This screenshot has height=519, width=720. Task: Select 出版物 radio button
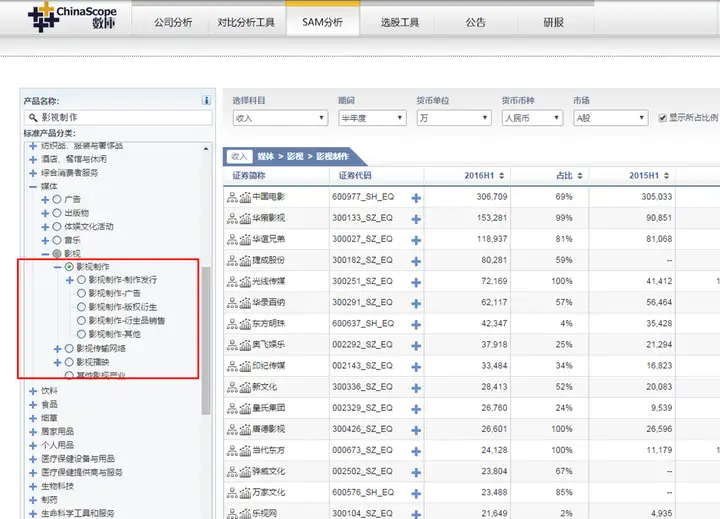(x=57, y=213)
